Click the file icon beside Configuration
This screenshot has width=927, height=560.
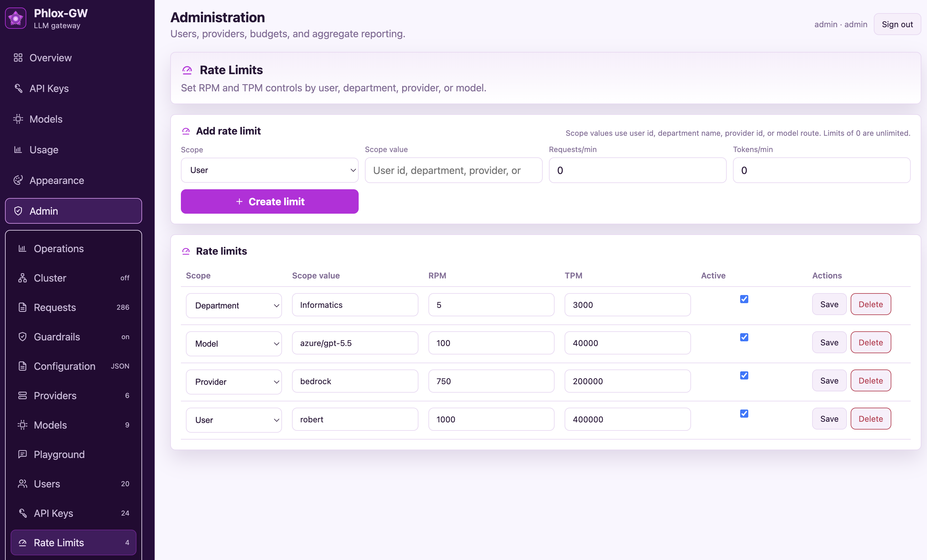(x=23, y=366)
